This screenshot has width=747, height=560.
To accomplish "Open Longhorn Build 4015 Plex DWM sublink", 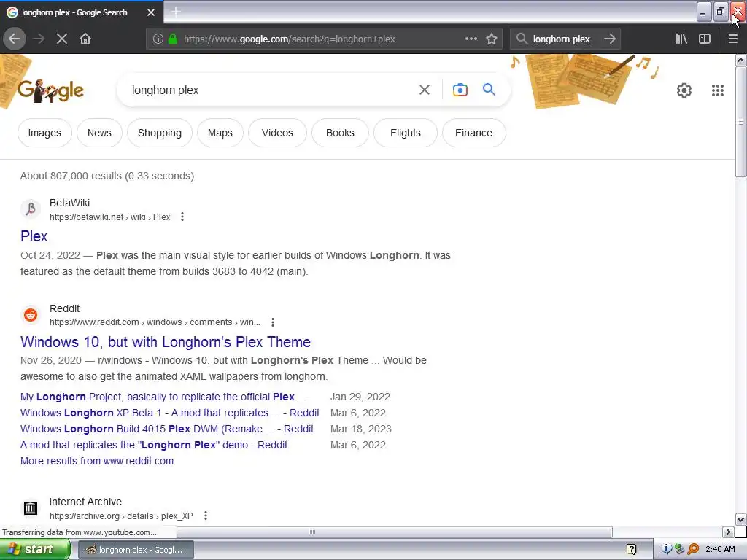I will coord(167,429).
